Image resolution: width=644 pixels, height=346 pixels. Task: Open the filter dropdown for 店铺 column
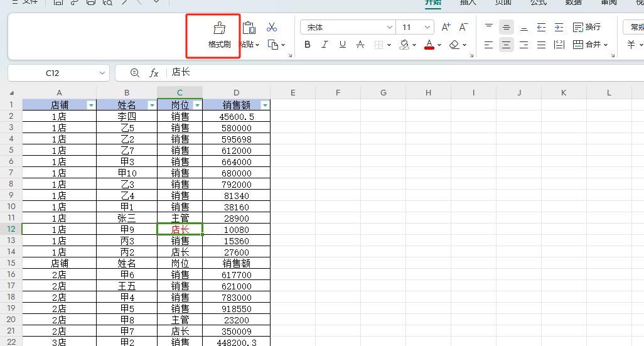[x=91, y=105]
